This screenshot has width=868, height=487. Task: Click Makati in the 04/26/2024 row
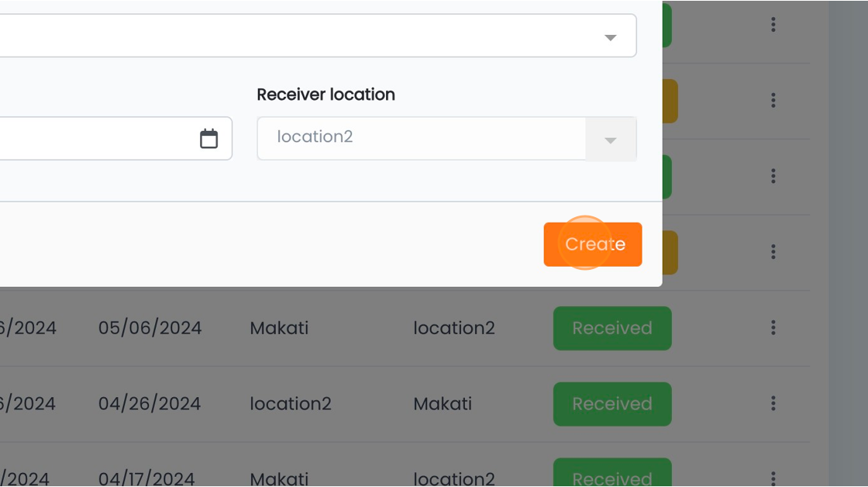point(443,404)
